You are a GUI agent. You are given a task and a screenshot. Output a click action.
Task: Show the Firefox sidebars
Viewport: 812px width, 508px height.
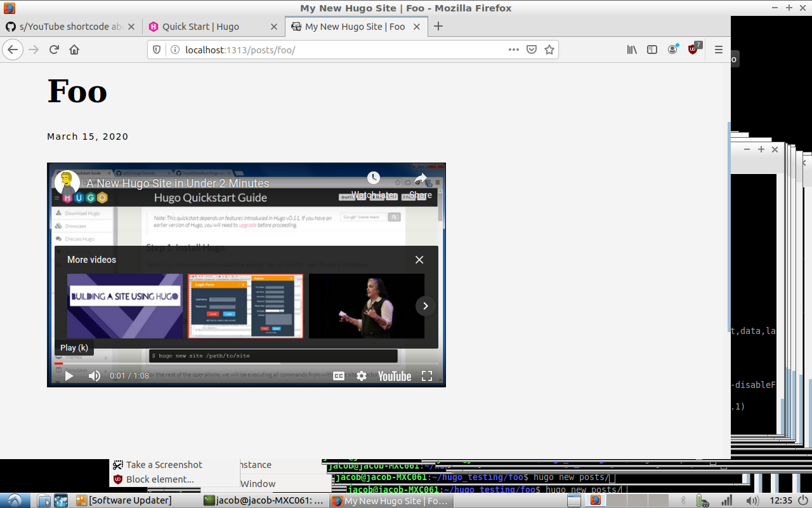coord(652,50)
